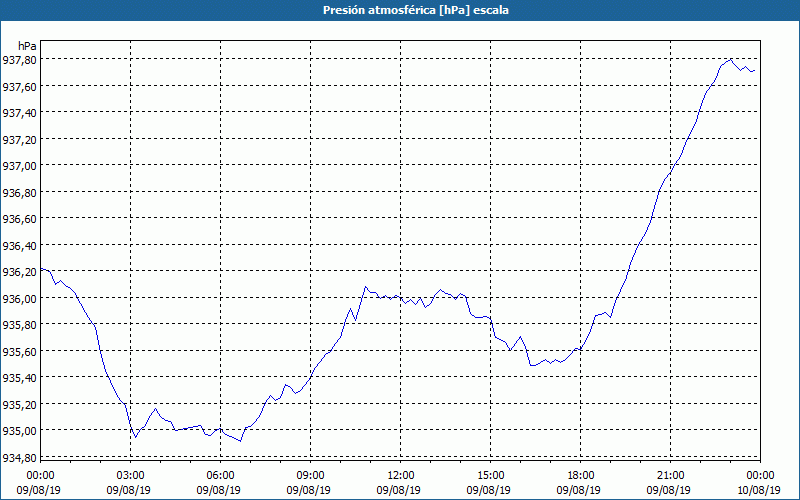
Task: Click the 09:00 time axis label
Action: [x=310, y=476]
